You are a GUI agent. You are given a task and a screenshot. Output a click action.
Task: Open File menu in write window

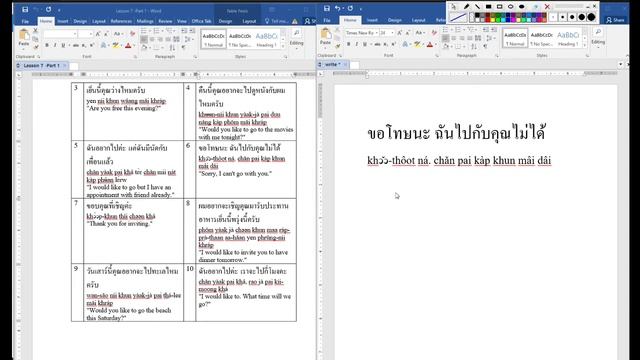[x=327, y=20]
